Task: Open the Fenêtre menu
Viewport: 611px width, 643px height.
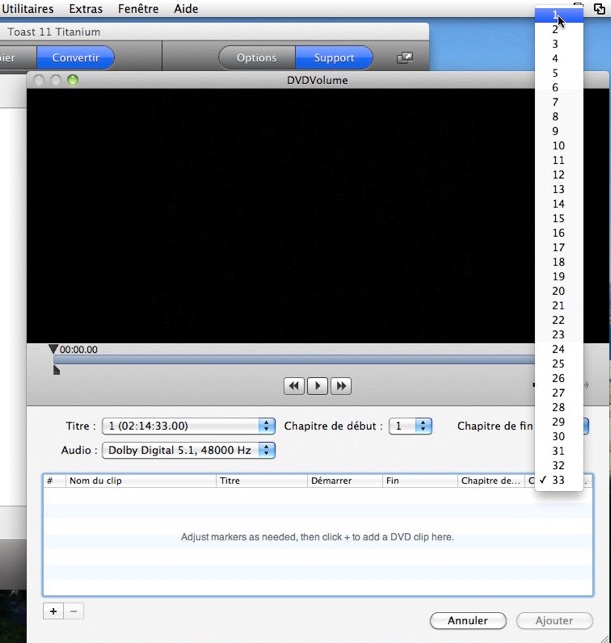Action: pos(138,9)
